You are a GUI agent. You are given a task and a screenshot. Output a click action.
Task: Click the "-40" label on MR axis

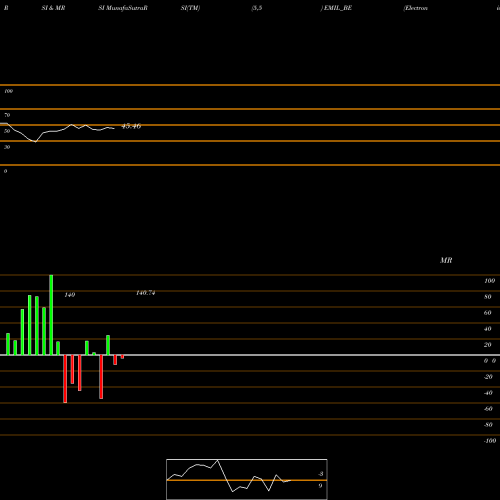click(x=488, y=393)
